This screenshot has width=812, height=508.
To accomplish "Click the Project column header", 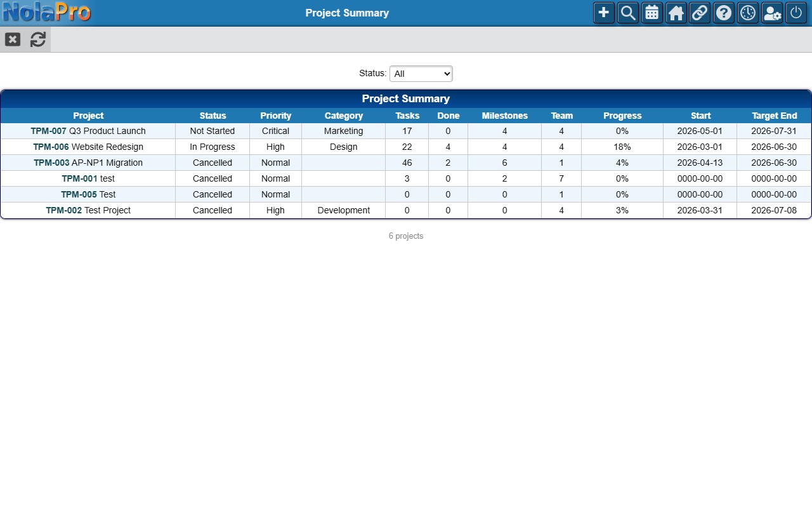I will (88, 116).
